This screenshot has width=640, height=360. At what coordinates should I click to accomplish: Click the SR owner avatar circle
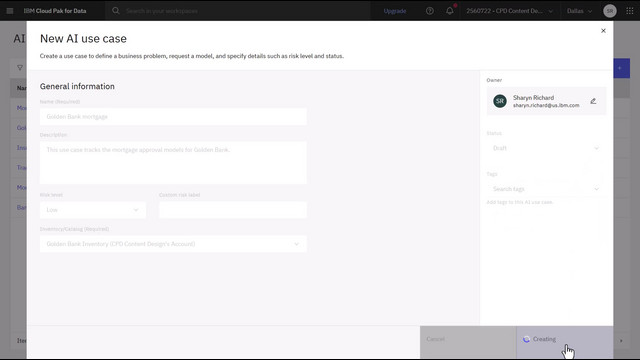[500, 101]
